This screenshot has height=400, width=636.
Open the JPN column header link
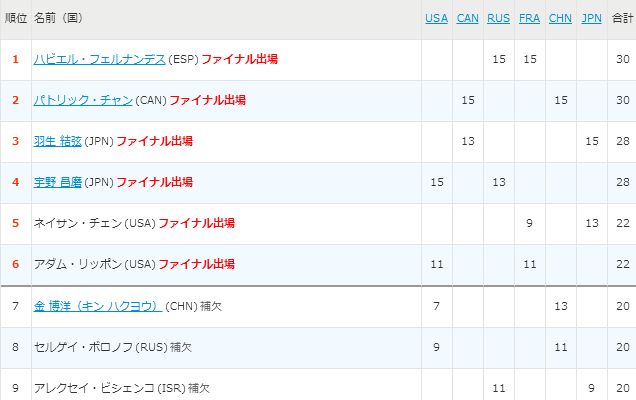point(592,18)
